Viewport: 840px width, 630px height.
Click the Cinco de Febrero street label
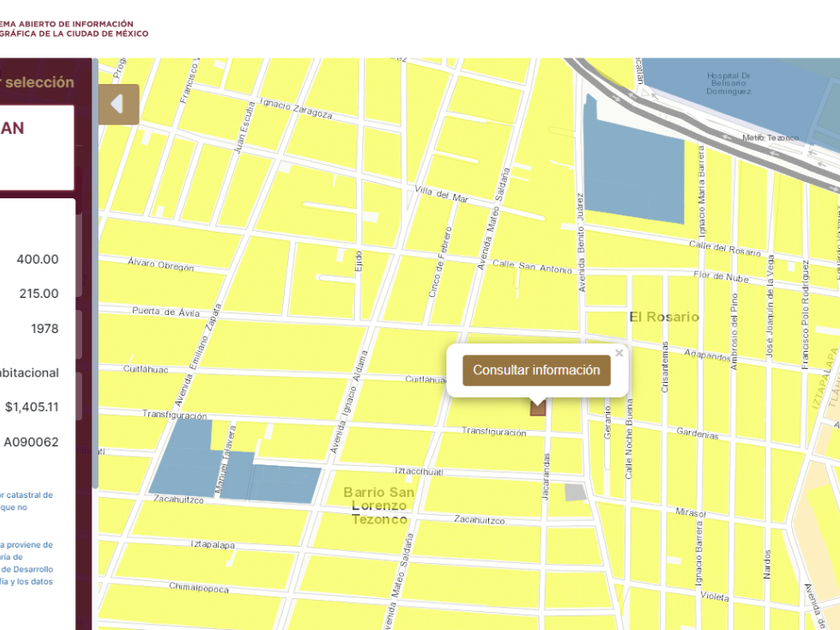click(x=440, y=262)
